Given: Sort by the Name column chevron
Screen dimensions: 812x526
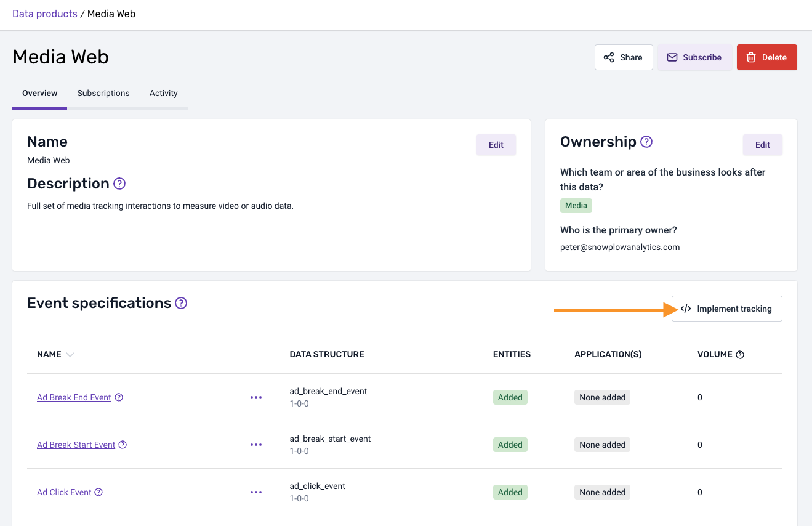Looking at the screenshot, I should tap(70, 355).
